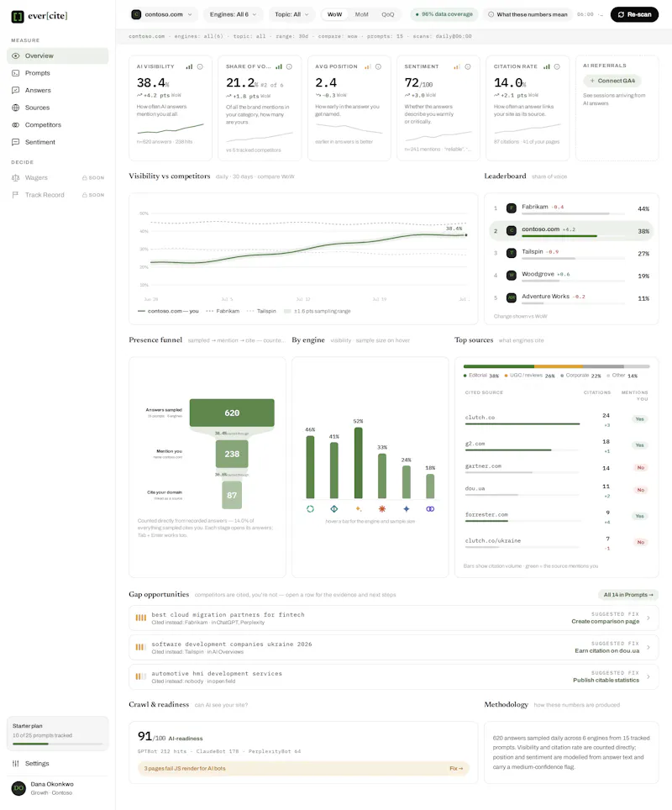Click the 238 'Mention you' funnel stage
Screen dimensions: 672x810
tap(232, 454)
